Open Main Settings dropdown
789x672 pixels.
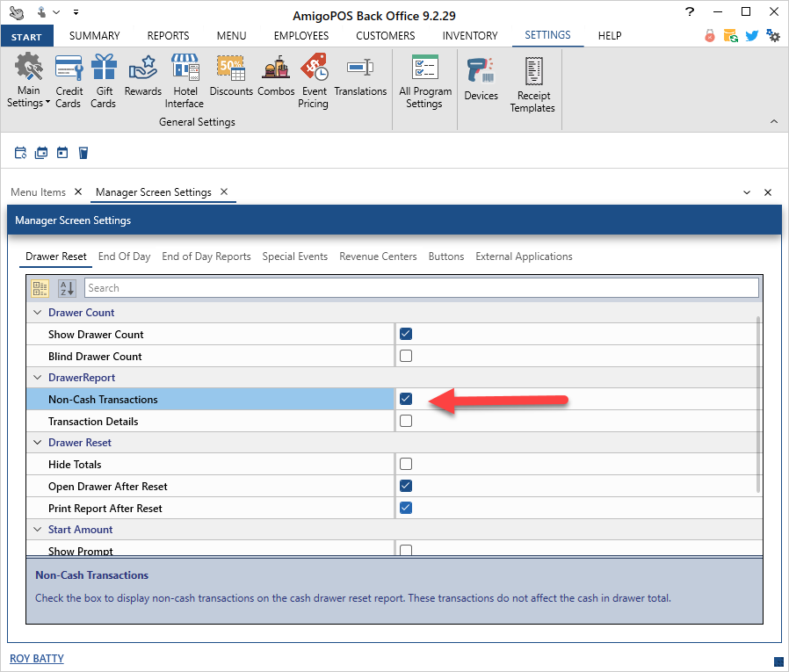pyautogui.click(x=29, y=83)
